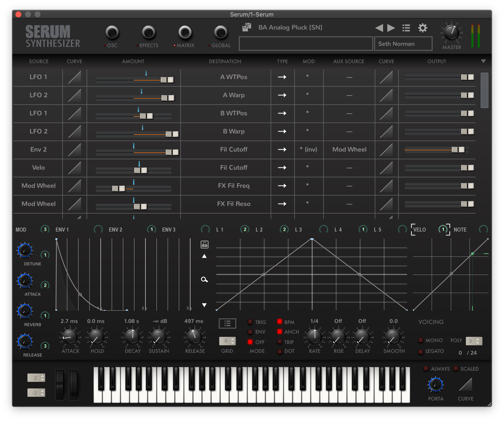Click the save preset floppy disk icon
This screenshot has height=421, width=504.
point(247,27)
